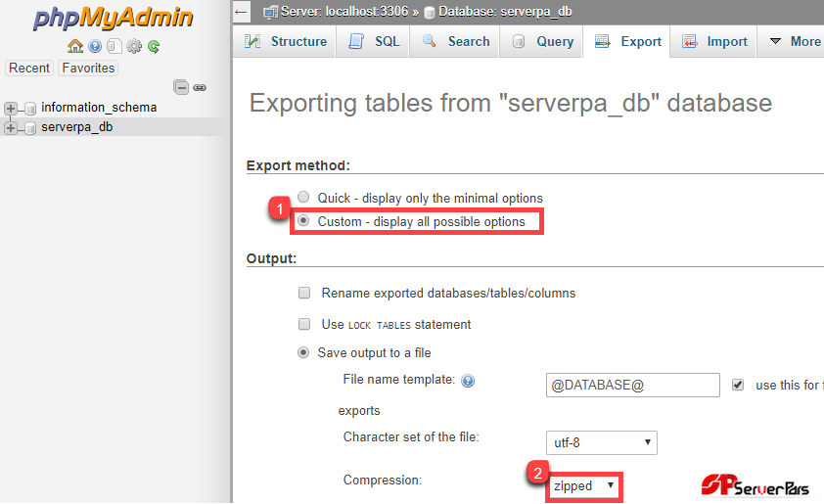The image size is (824, 504).
Task: Open the Favorites tables button
Action: tap(88, 68)
